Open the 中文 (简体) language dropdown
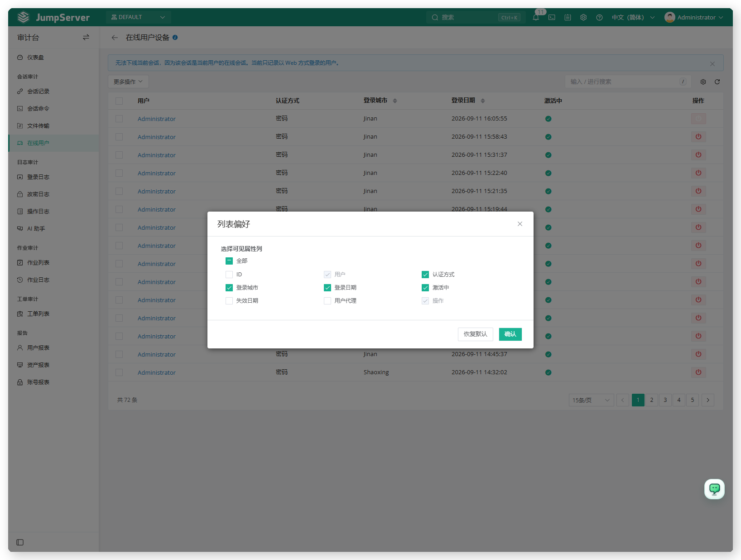The width and height of the screenshot is (741, 560). [633, 17]
